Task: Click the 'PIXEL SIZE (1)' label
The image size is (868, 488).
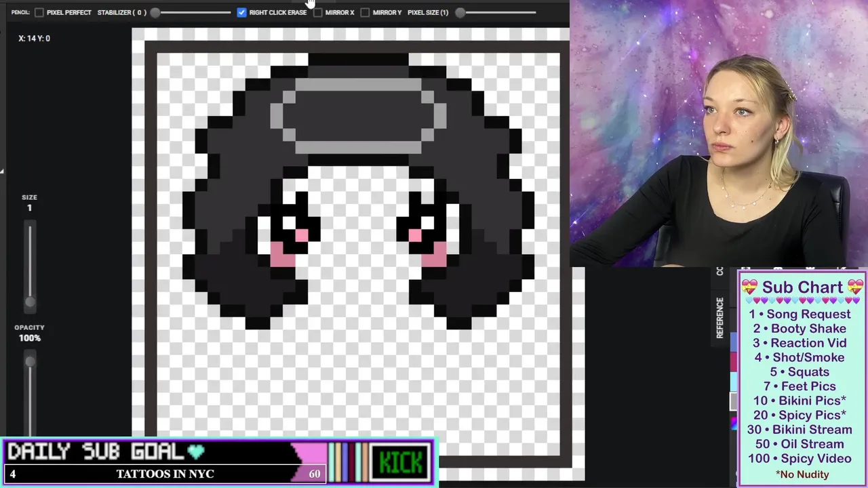Action: [x=428, y=12]
